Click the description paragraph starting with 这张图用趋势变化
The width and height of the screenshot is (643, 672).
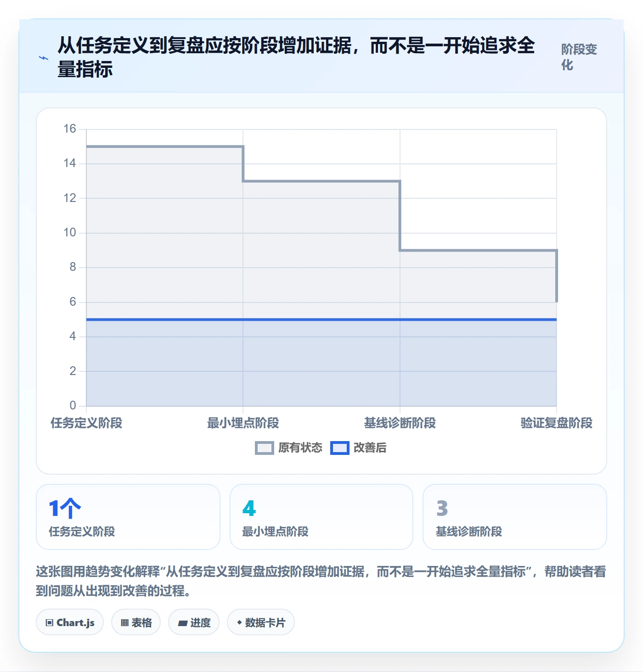321,581
